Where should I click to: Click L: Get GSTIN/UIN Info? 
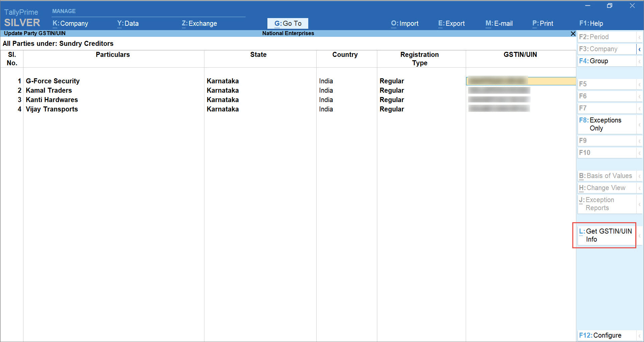(607, 235)
